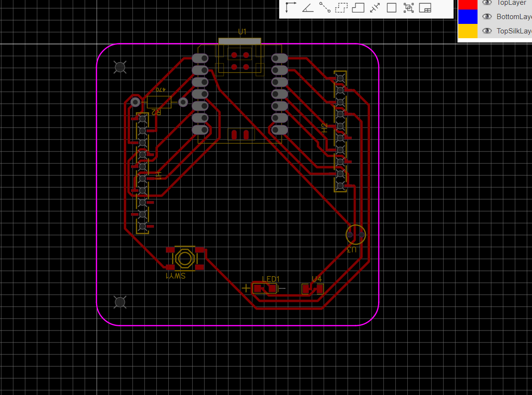This screenshot has height=395, width=532.
Task: Select the 470 resistor value text
Action: tap(161, 89)
